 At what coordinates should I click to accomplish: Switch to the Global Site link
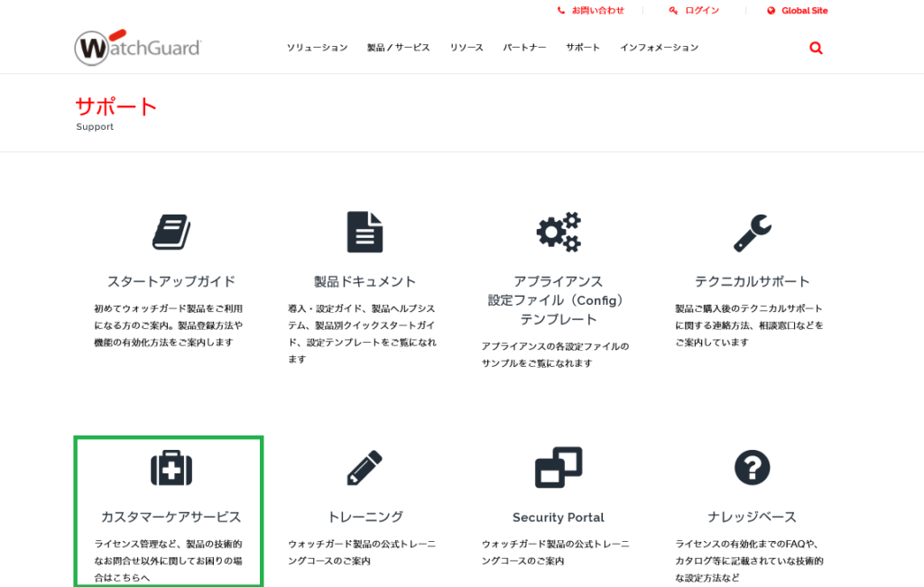(x=804, y=11)
